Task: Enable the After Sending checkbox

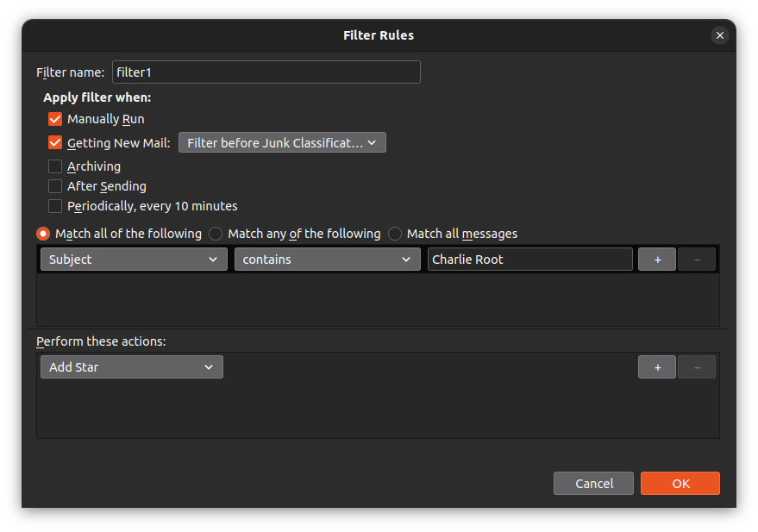Action: coord(55,186)
